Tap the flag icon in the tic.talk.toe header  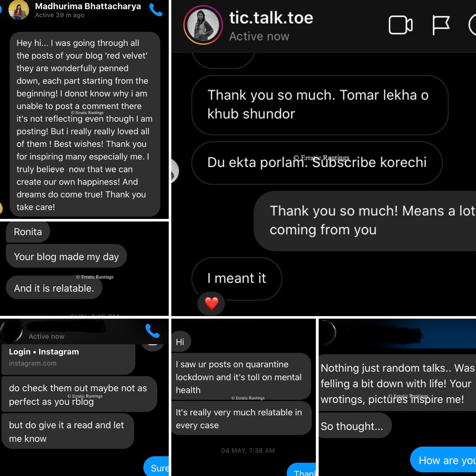(441, 25)
